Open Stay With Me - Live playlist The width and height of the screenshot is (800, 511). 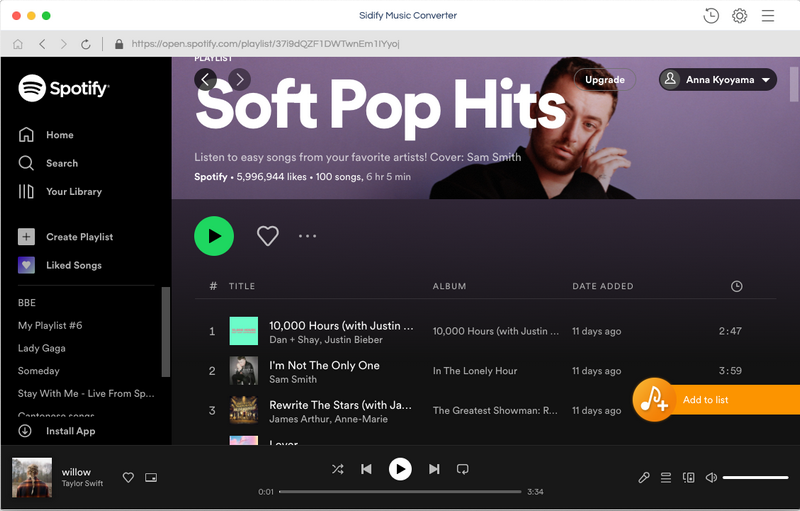[86, 393]
